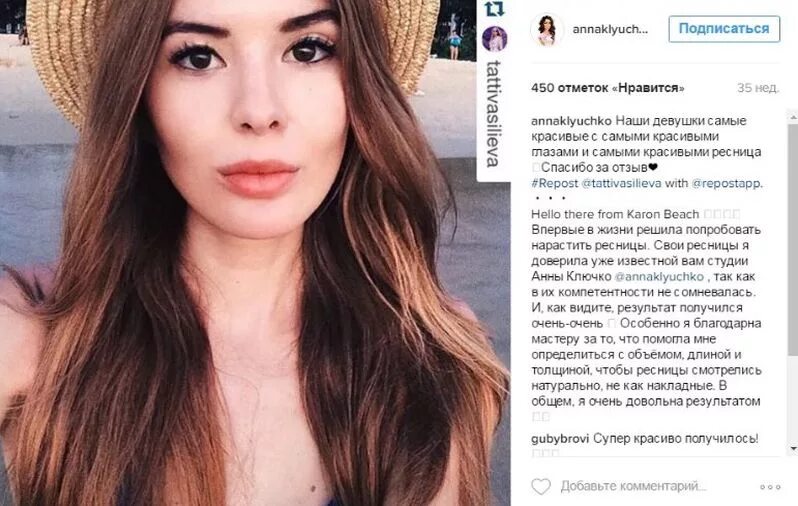798x506 pixels.
Task: Click the repost arrows icon
Action: click(x=494, y=8)
